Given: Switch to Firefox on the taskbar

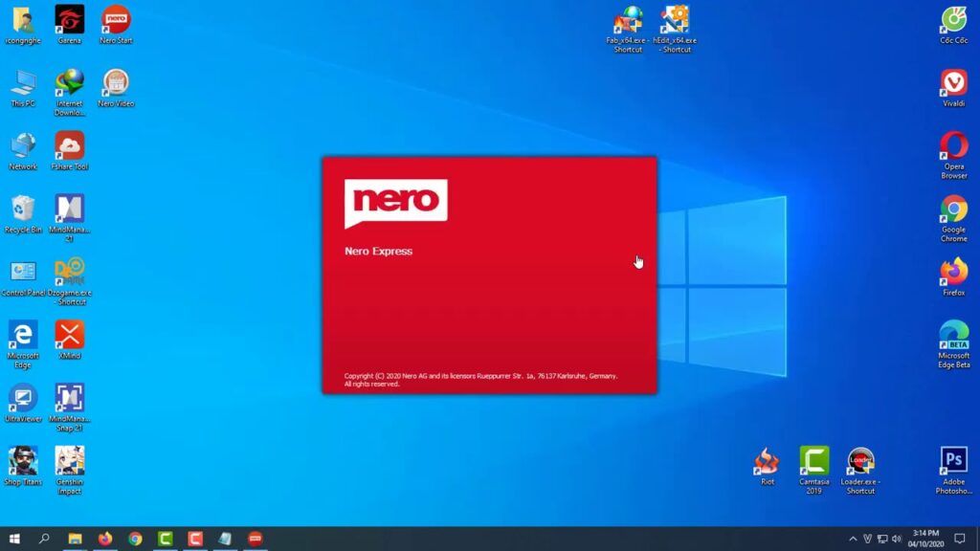Looking at the screenshot, I should coord(105,539).
